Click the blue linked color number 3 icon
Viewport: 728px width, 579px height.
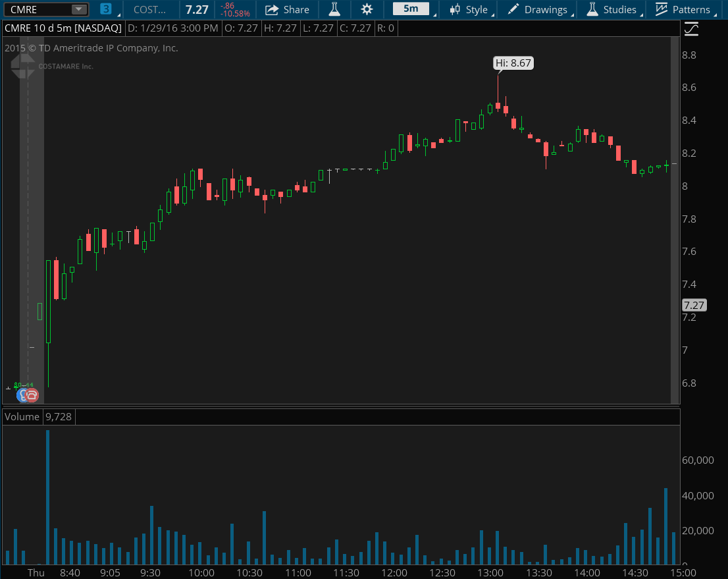click(x=106, y=9)
